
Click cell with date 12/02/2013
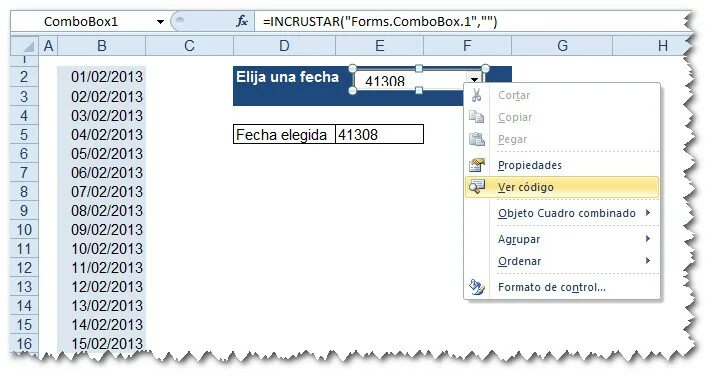tap(102, 287)
